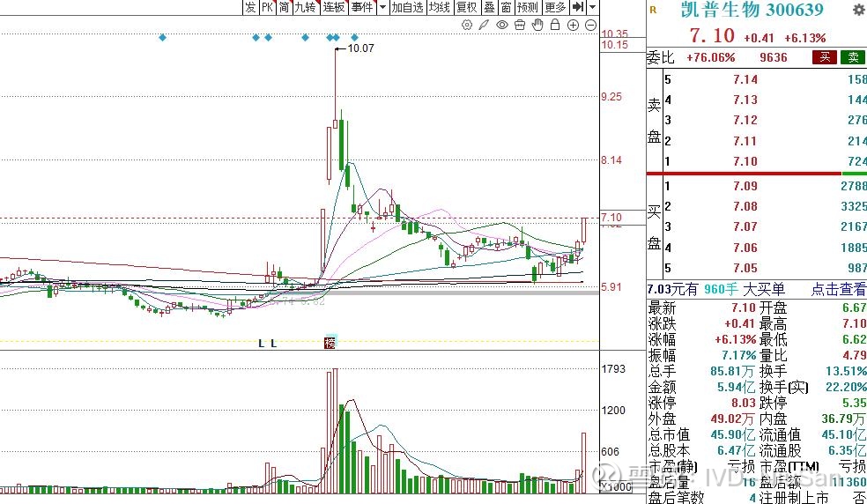This screenshot has width=867, height=504.
Task: Select buy level 5 price 7.05
Action: [745, 269]
